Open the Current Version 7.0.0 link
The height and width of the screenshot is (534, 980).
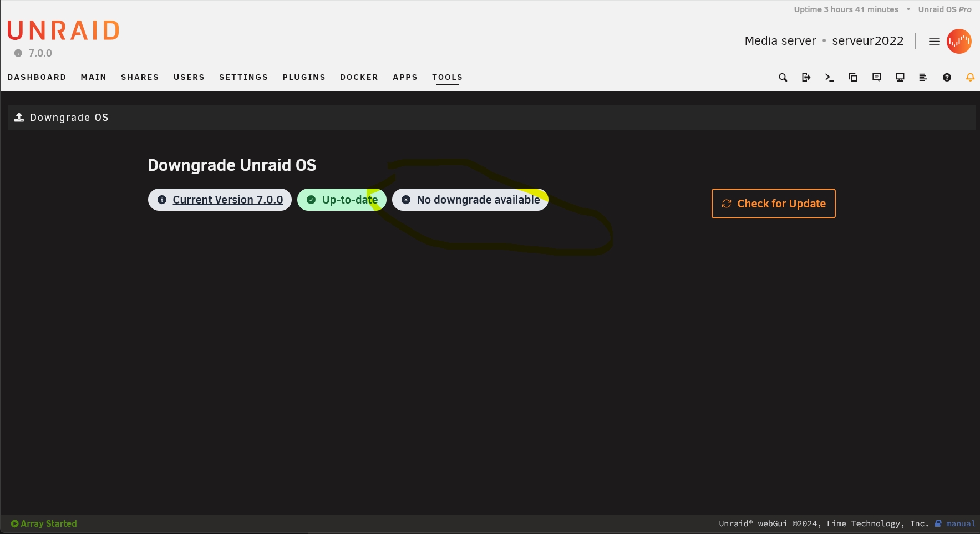(227, 200)
